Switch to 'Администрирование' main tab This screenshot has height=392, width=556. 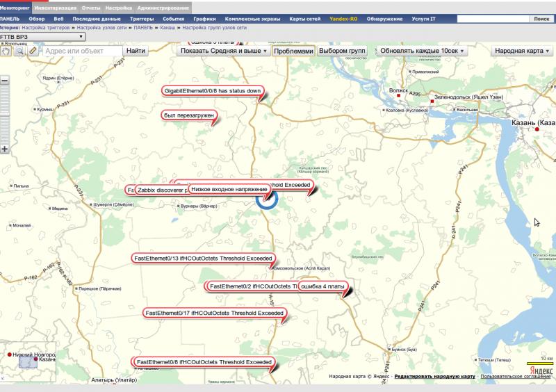click(x=163, y=8)
